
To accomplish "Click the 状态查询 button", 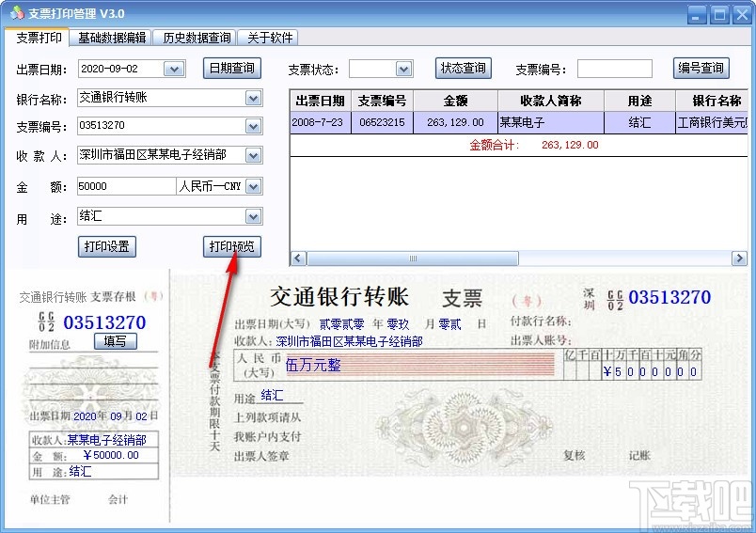I will coord(464,68).
